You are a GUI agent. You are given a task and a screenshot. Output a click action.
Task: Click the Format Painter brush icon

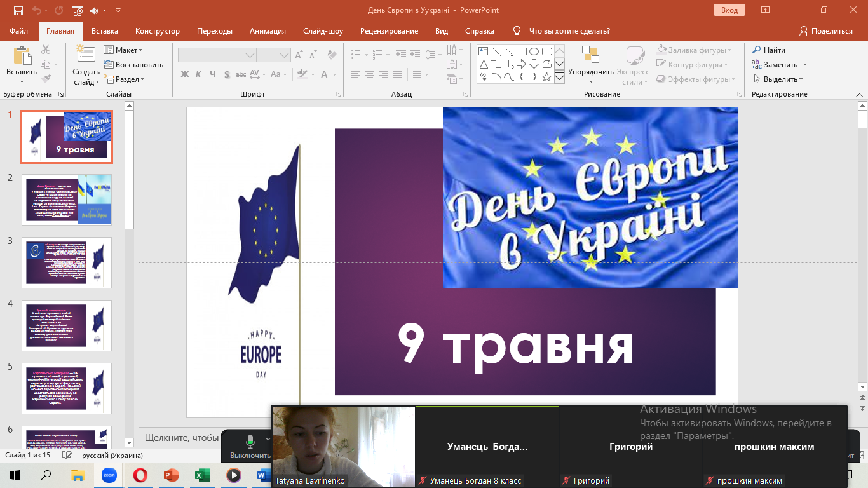[x=46, y=79]
